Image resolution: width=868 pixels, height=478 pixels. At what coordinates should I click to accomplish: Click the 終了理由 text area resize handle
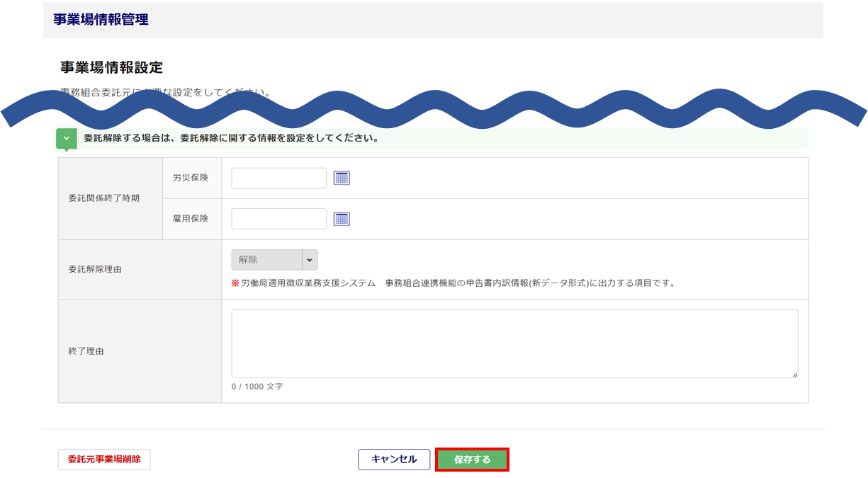(x=794, y=374)
